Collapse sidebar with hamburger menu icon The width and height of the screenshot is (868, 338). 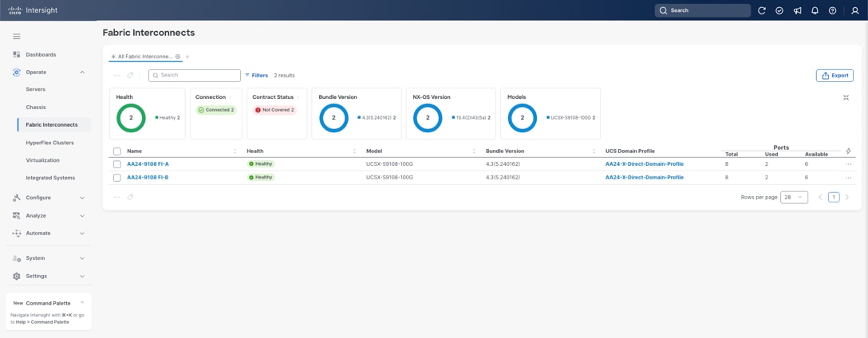pos(17,37)
